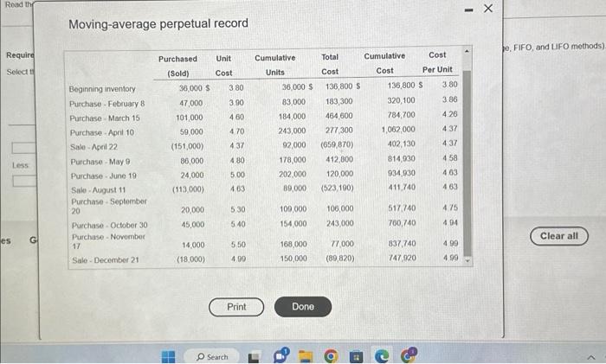Click the table vertical scrollbar thumb
Image resolution: width=606 pixels, height=364 pixels.
(x=467, y=163)
